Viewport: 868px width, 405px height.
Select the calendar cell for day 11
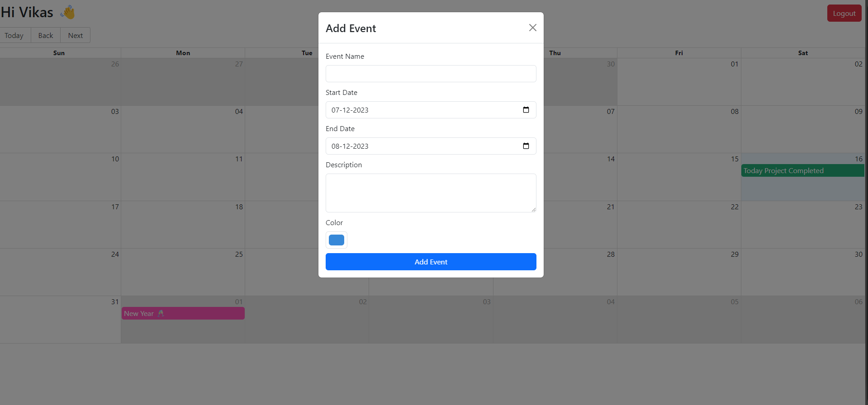[x=183, y=177]
